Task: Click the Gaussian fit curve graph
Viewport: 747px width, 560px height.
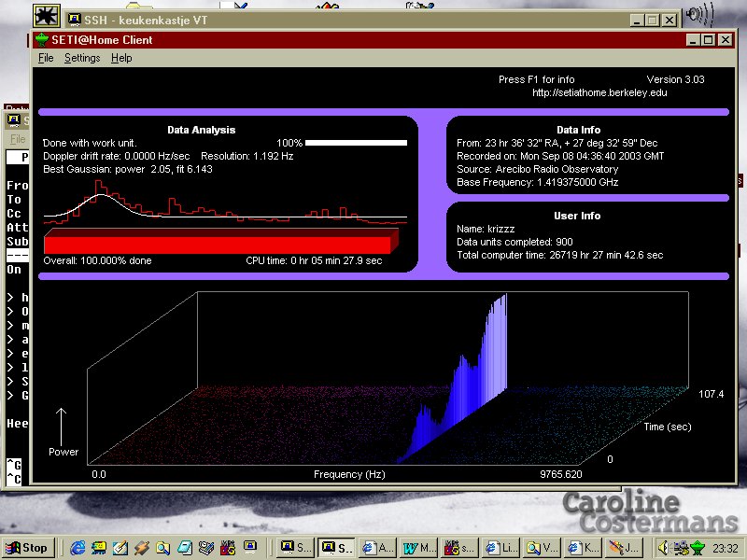Action: (x=225, y=203)
